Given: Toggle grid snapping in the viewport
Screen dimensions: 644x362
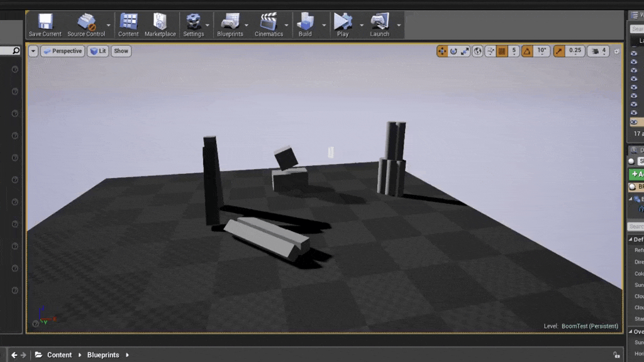Looking at the screenshot, I should point(502,51).
